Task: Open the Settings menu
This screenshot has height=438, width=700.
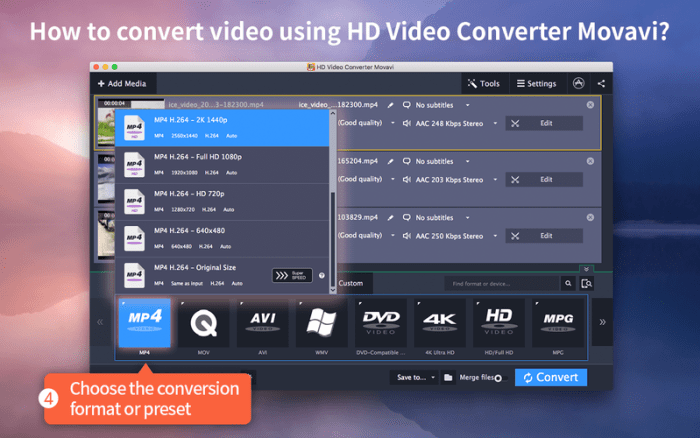Action: coord(537,83)
